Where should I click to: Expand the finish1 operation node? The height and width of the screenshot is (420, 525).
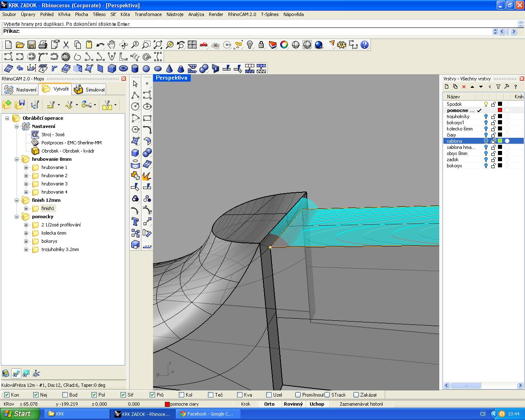(x=26, y=208)
